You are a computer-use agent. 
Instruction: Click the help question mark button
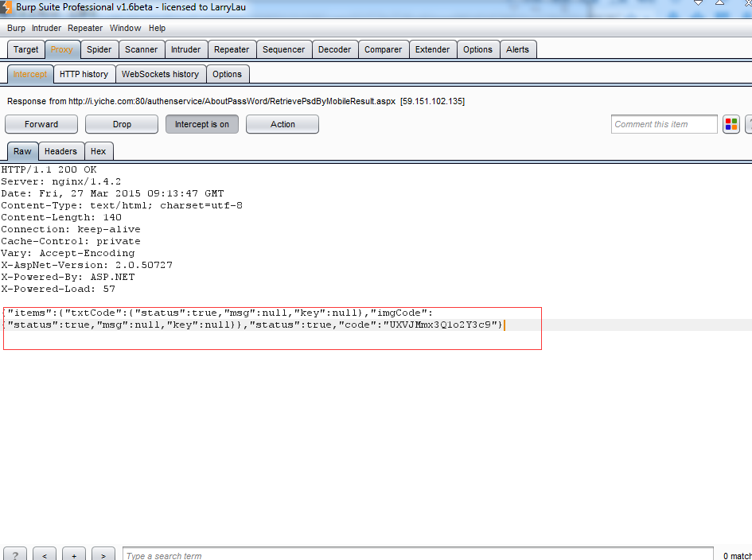pos(15,555)
